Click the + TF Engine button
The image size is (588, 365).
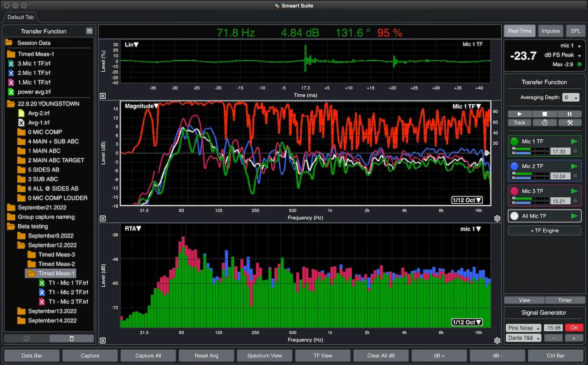(x=544, y=231)
